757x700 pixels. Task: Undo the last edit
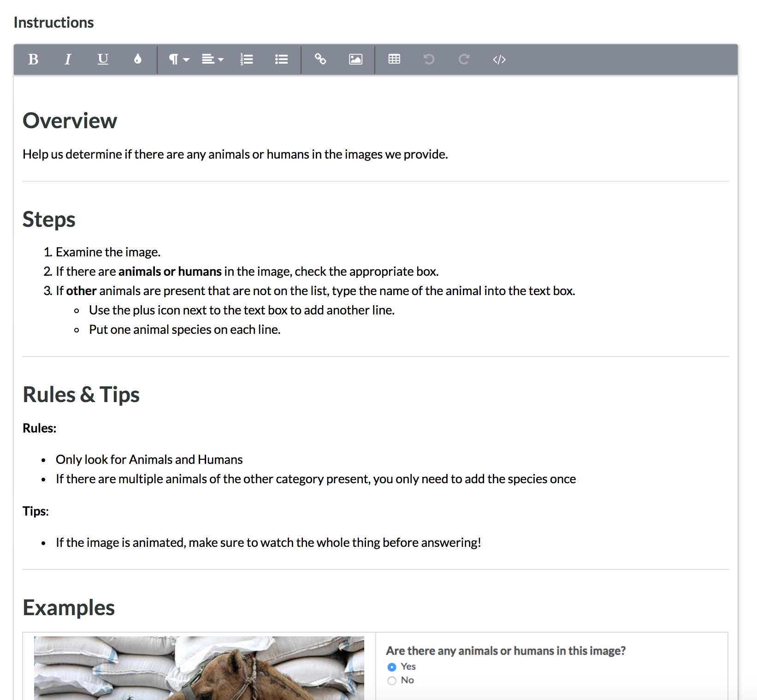(x=429, y=59)
